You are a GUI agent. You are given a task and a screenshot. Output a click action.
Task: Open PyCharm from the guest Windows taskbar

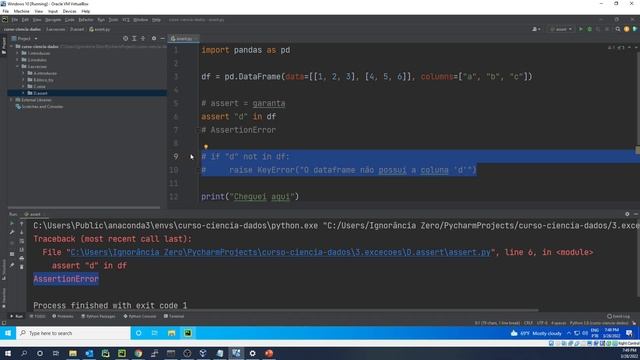coord(188,333)
